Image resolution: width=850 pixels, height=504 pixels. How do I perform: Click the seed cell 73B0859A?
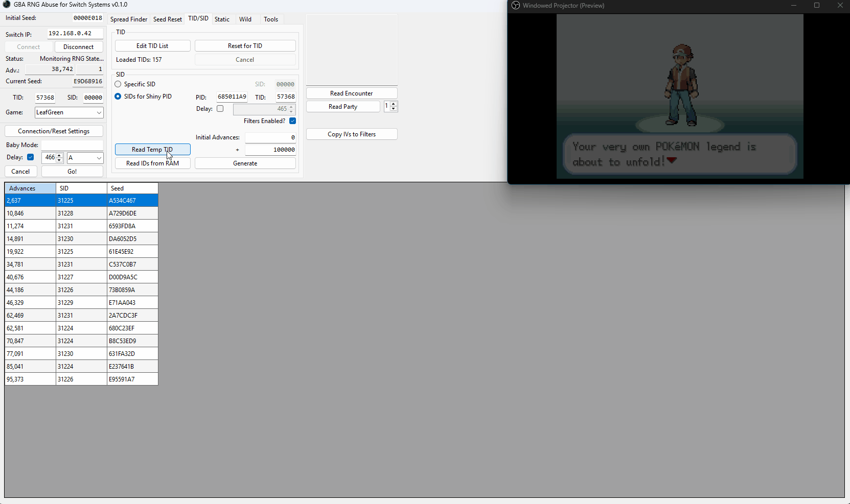coord(132,290)
